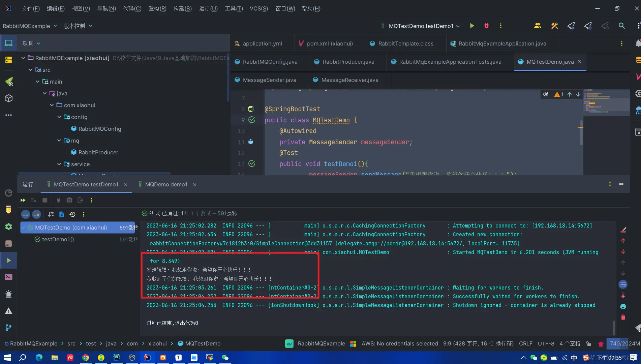Click the xiaohui breadcrumb in navigation bar
Screen dimensions: 641x364
(x=157, y=343)
